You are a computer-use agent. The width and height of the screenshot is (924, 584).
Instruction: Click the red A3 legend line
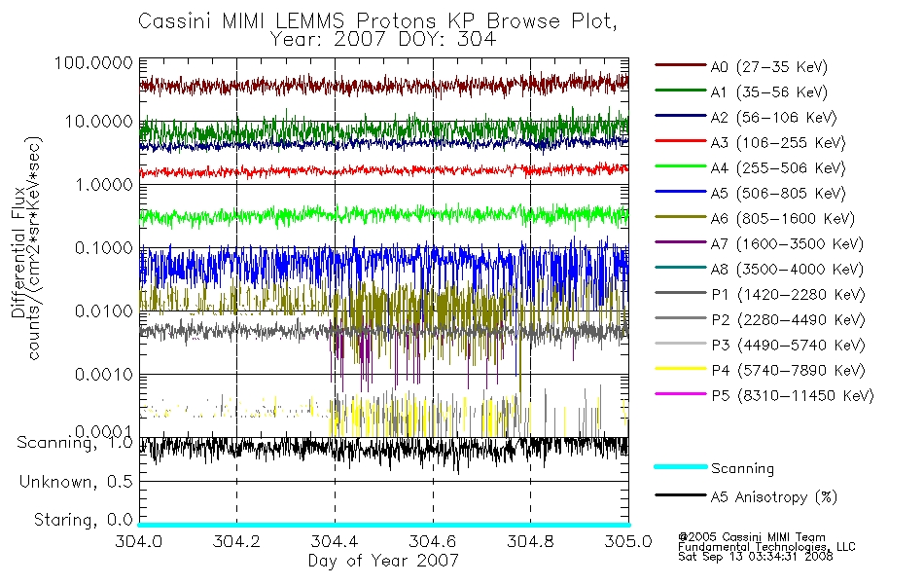pos(680,141)
